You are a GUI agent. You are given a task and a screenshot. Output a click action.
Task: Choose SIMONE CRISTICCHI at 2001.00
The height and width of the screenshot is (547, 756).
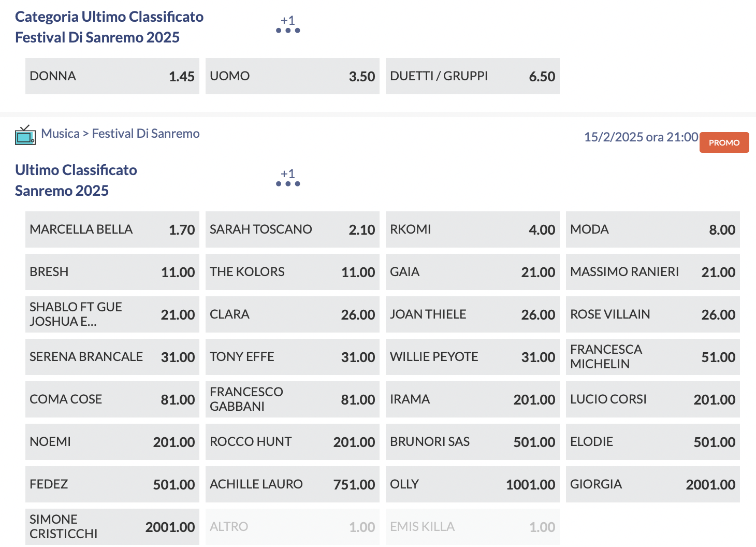tap(112, 527)
